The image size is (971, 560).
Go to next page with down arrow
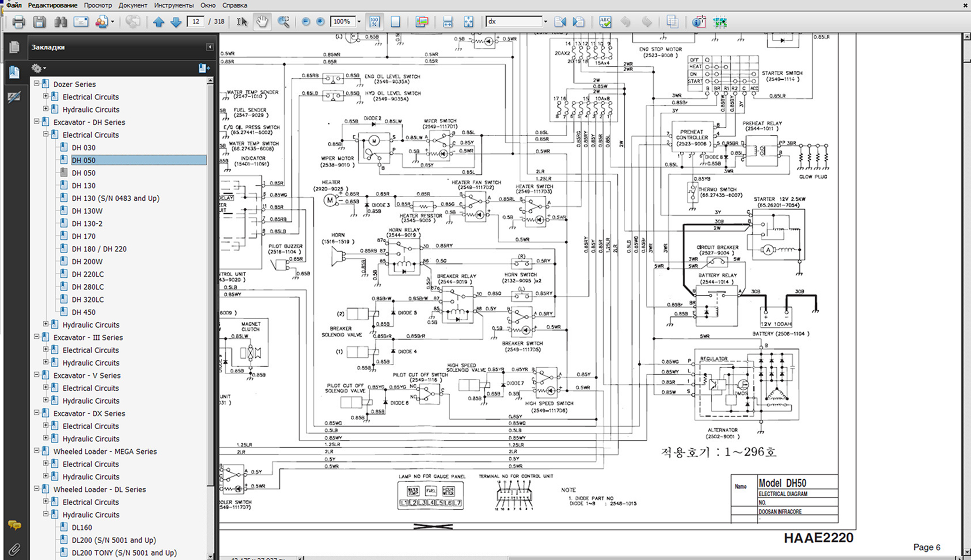point(176,22)
